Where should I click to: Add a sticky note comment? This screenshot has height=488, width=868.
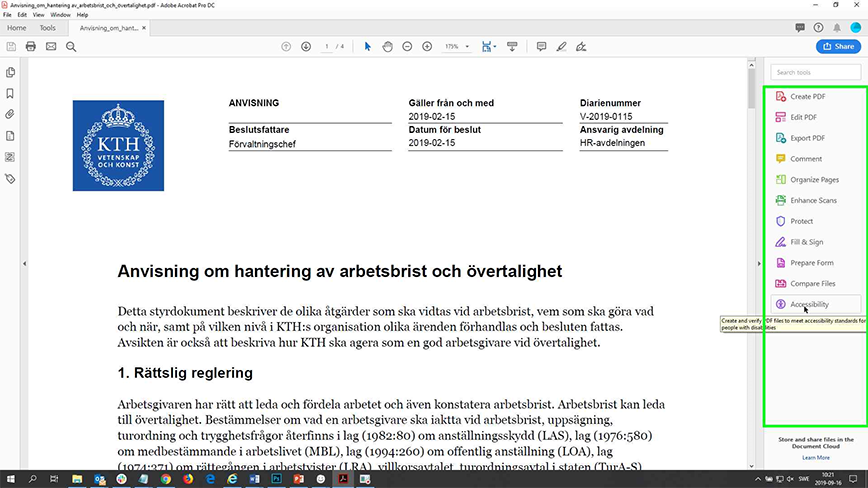[x=541, y=47]
